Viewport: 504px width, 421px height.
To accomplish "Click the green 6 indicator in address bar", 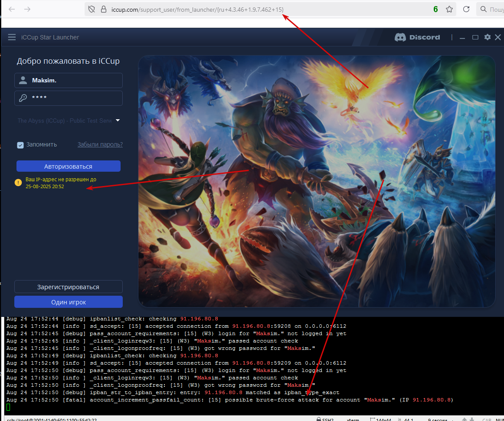I will pyautogui.click(x=435, y=9).
